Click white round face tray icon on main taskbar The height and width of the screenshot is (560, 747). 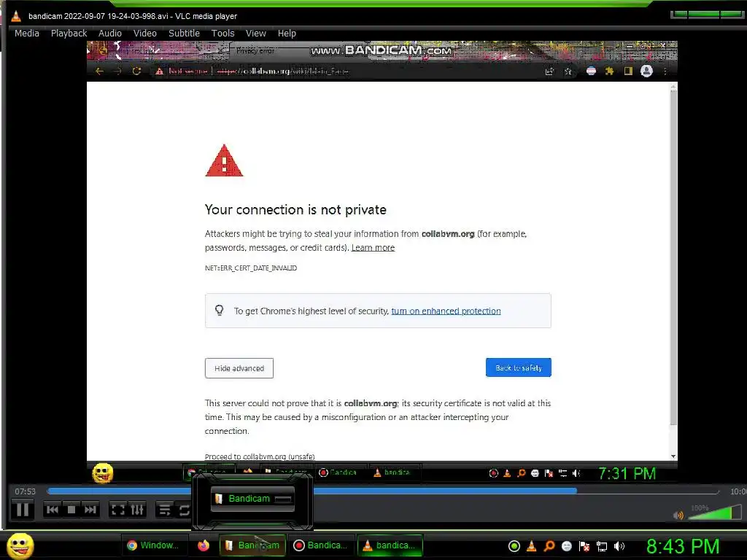[x=566, y=546]
